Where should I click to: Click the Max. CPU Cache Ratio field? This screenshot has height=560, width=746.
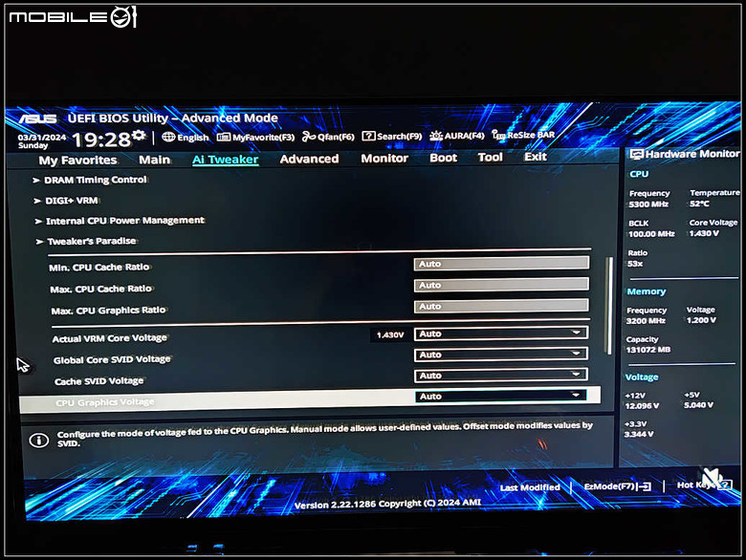tap(501, 285)
